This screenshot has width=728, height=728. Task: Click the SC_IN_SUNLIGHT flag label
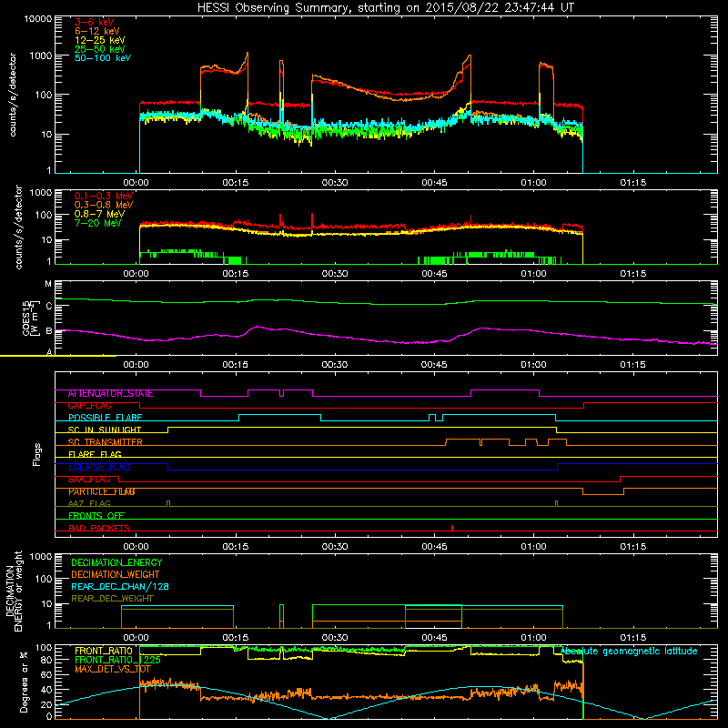coord(105,430)
